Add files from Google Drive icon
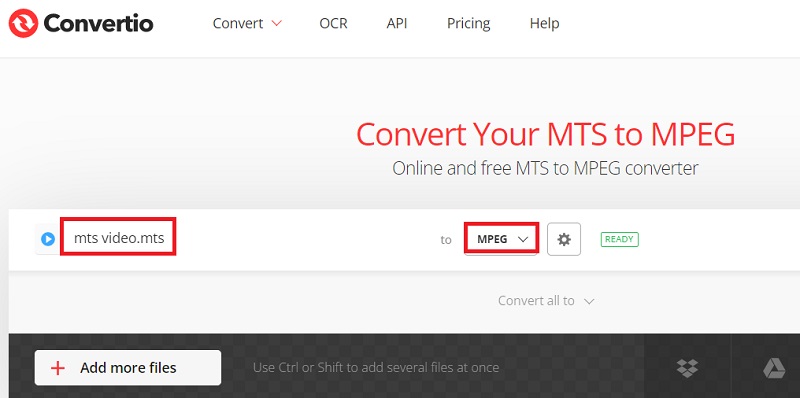The height and width of the screenshot is (398, 800). click(x=774, y=368)
